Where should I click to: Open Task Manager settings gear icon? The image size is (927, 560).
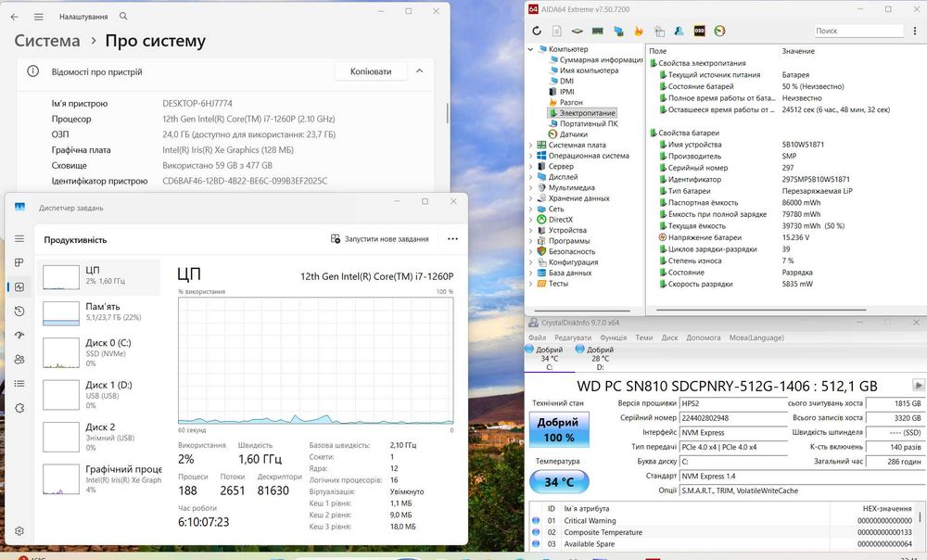(19, 531)
